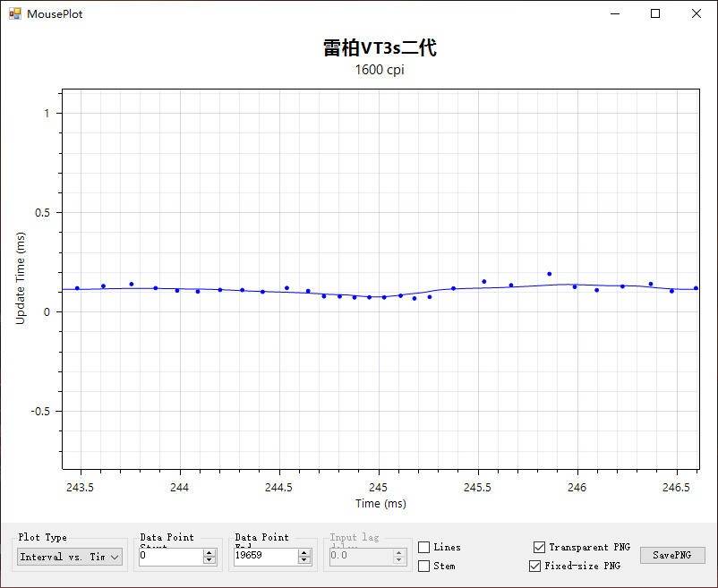Click the "245" x-axis tick label
This screenshot has height=588, width=718.
[378, 488]
